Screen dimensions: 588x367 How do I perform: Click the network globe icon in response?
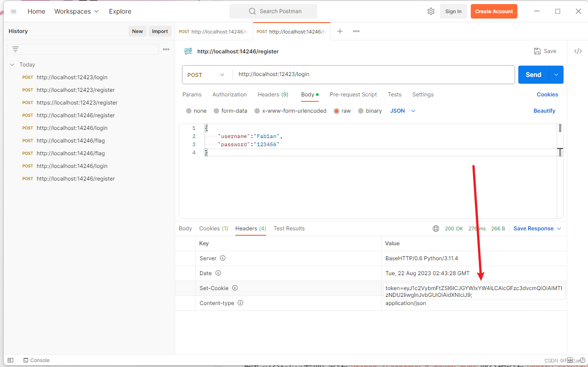pos(436,229)
